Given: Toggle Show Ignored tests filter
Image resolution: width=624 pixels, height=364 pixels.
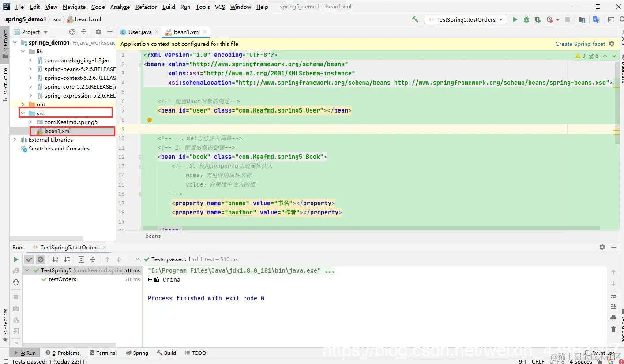Looking at the screenshot, I should click(41, 259).
